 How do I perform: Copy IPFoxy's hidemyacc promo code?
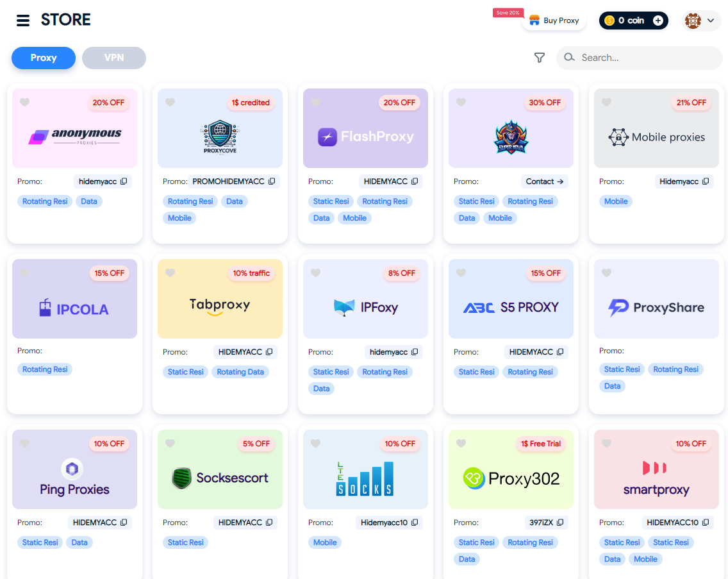click(x=415, y=352)
